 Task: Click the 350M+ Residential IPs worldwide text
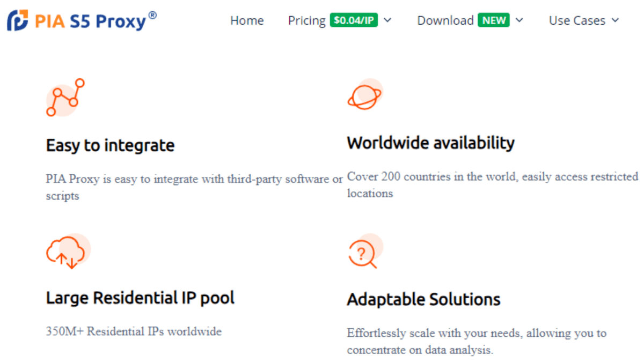click(134, 331)
